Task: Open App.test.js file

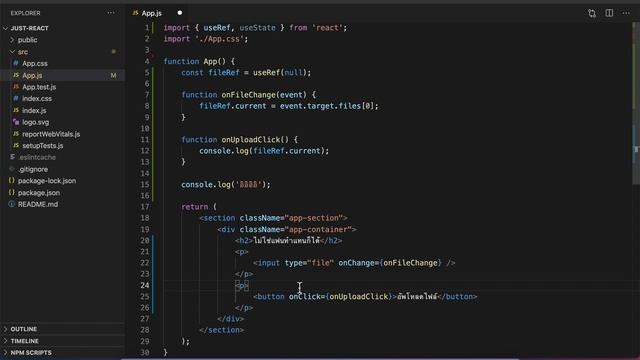Action: tap(39, 87)
